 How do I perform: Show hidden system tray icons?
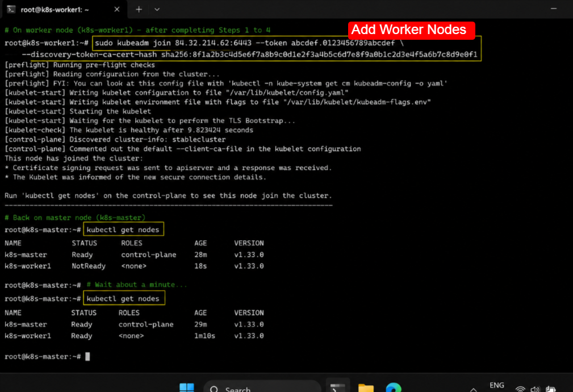coord(474,389)
